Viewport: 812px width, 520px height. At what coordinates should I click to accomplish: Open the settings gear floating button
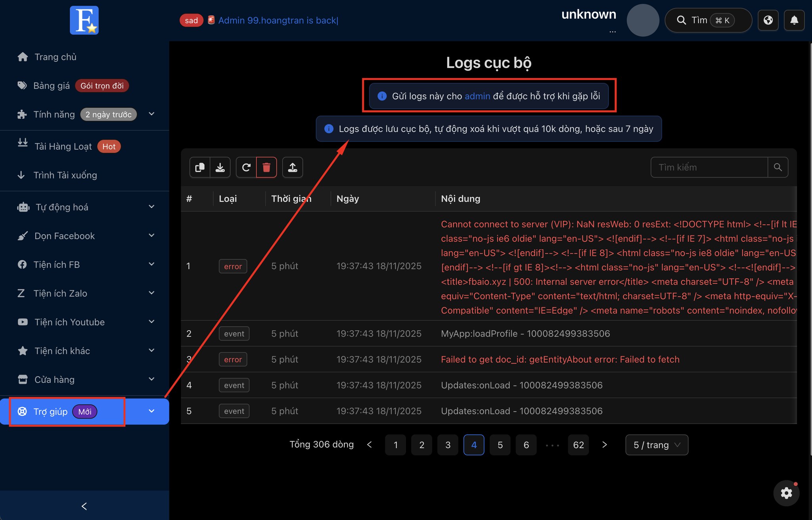(x=786, y=493)
